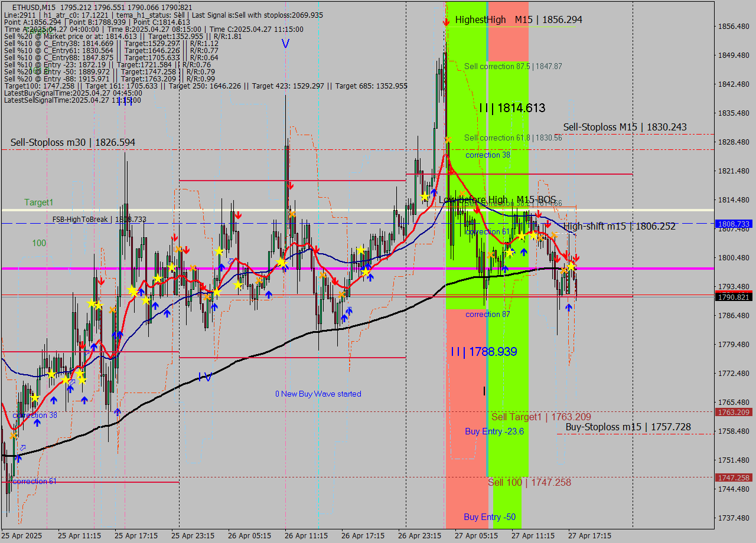Click the magenta horizontal price line
The width and height of the screenshot is (756, 543).
[236, 269]
